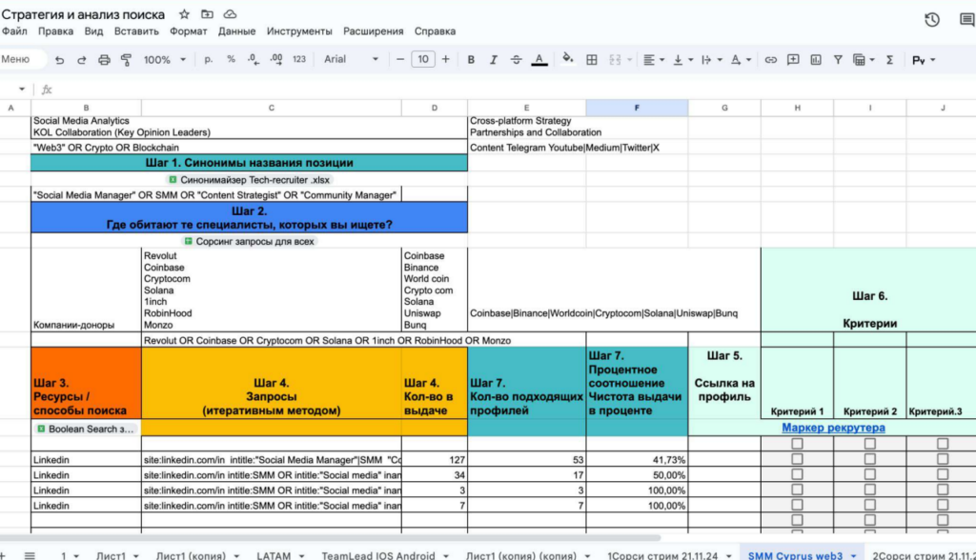Increase font size with plus button

click(446, 59)
